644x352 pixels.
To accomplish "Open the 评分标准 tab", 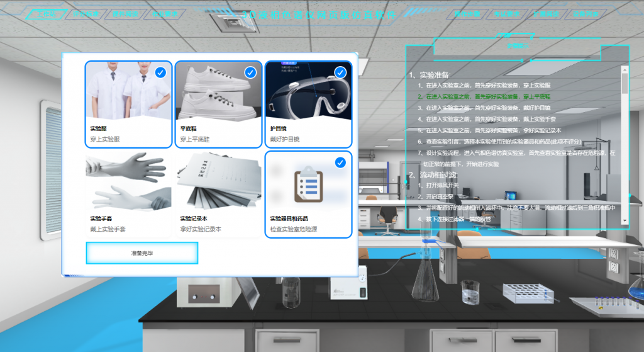I will pos(86,14).
